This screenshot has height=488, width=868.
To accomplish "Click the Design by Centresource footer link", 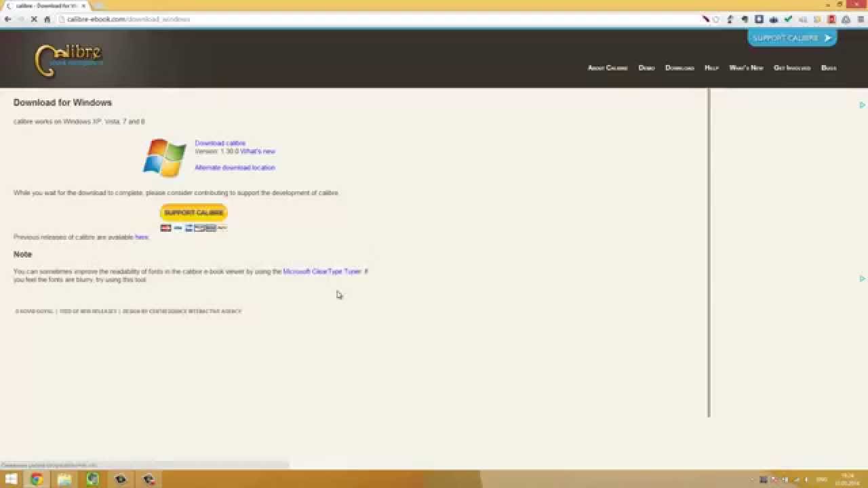I will point(182,311).
